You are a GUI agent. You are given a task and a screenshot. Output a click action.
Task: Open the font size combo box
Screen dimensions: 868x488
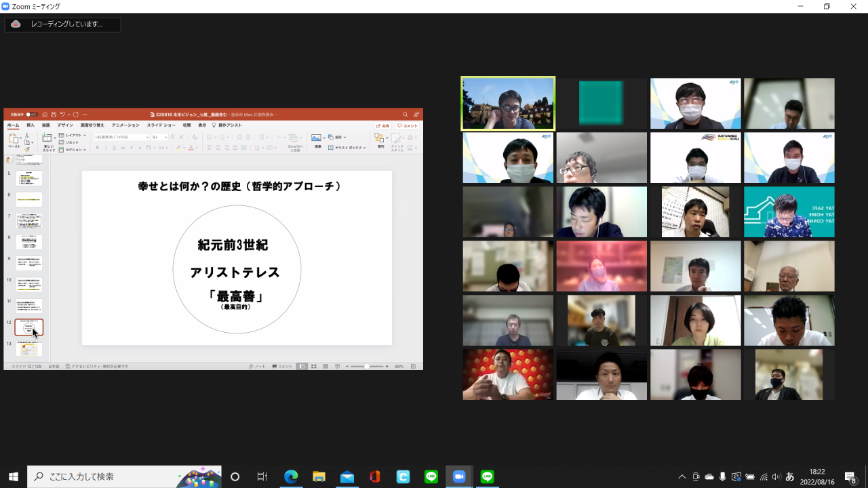[x=159, y=137]
